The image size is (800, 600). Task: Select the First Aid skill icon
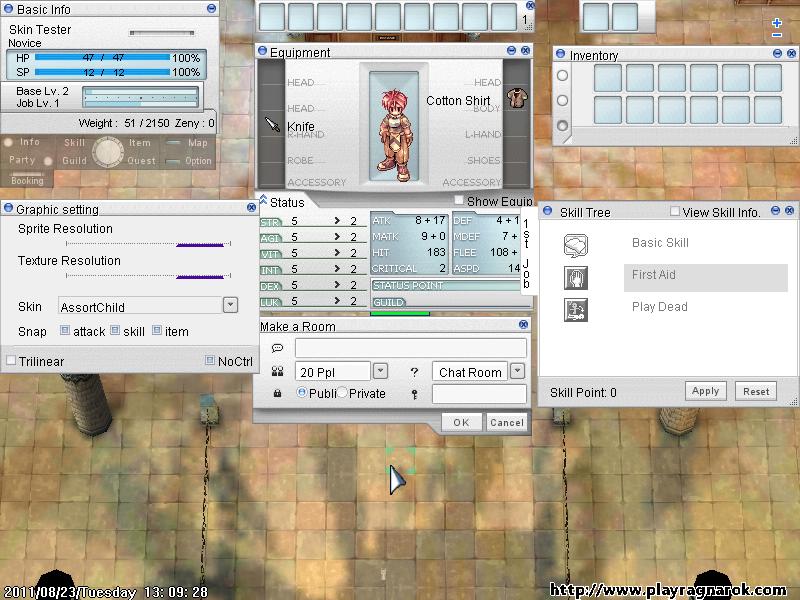point(576,278)
